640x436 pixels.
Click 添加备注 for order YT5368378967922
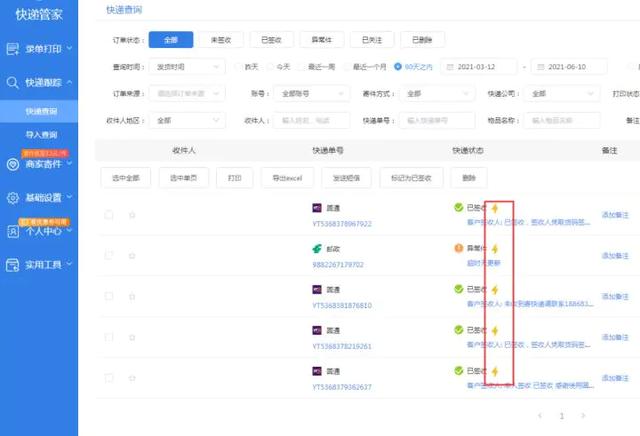point(615,215)
